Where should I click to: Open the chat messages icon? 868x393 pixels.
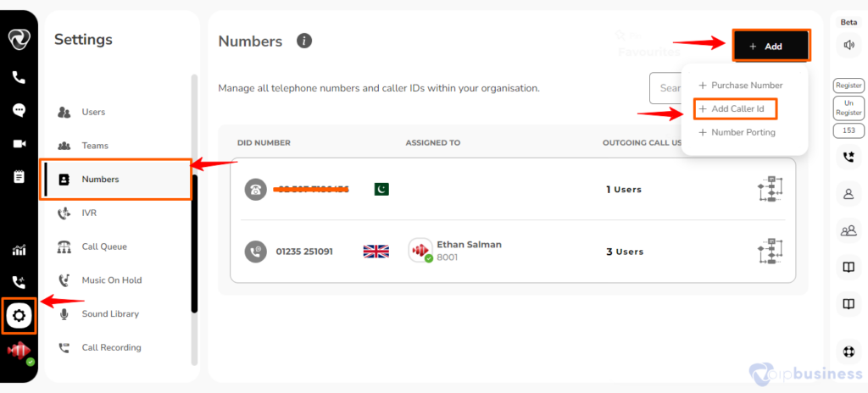[19, 110]
